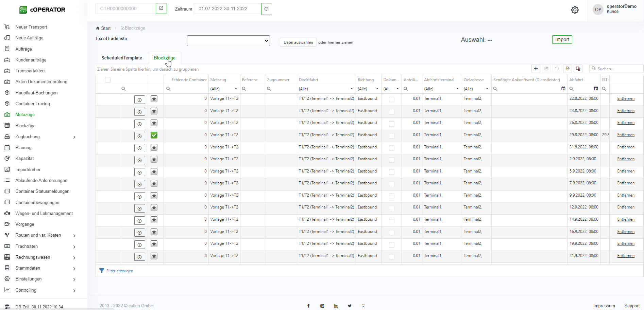Switch to the ScheduledTemplate tab

coord(122,58)
